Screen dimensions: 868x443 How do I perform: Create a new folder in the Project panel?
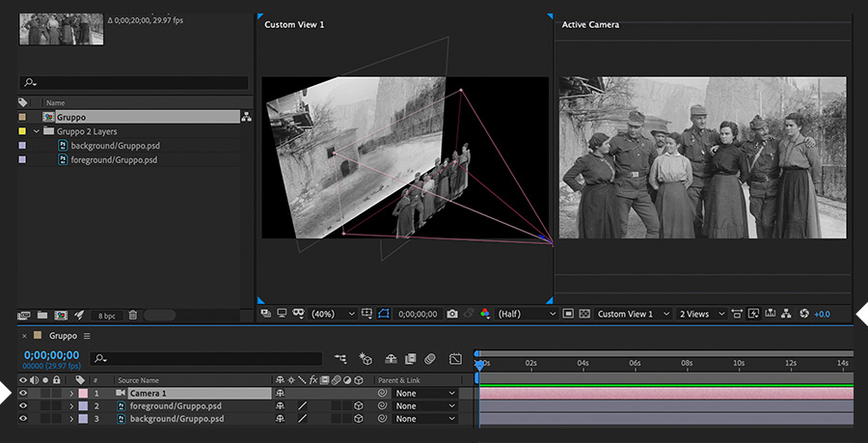(42, 316)
